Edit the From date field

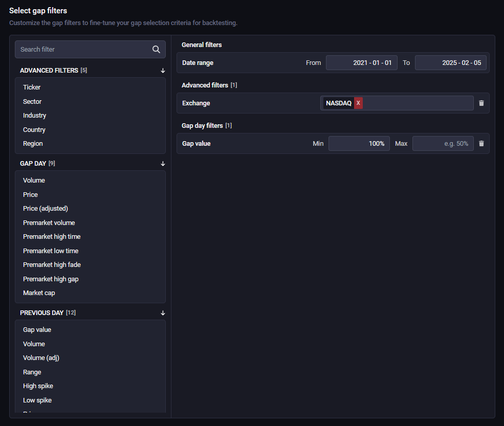click(x=362, y=62)
